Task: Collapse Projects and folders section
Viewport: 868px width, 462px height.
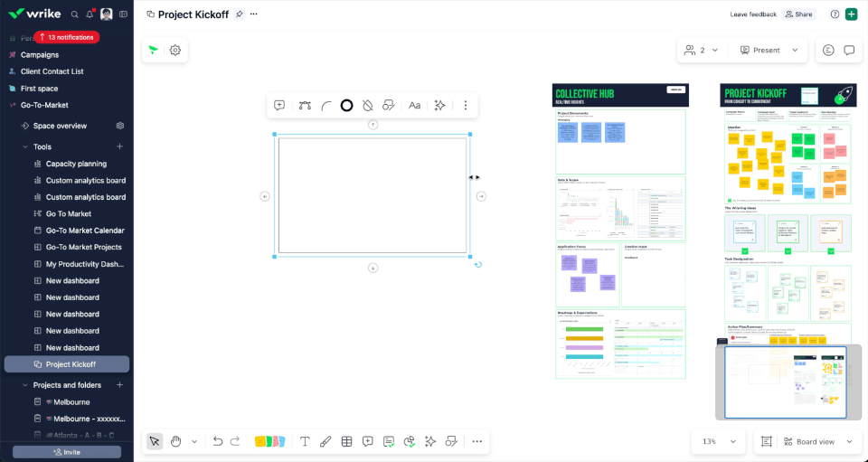Action: tap(25, 385)
